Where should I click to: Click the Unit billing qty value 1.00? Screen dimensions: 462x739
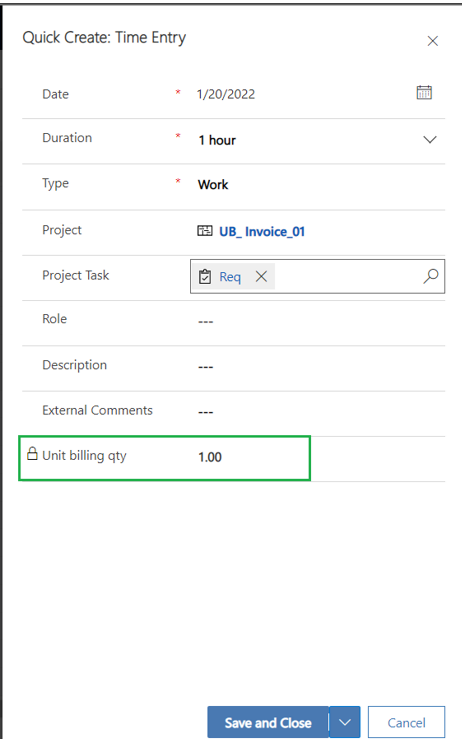[x=210, y=457]
